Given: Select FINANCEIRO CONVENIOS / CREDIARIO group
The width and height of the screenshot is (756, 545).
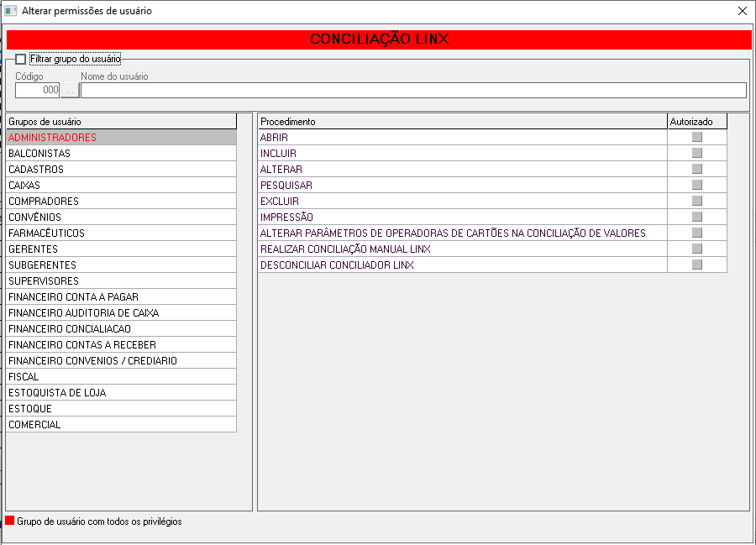Looking at the screenshot, I should click(x=121, y=360).
